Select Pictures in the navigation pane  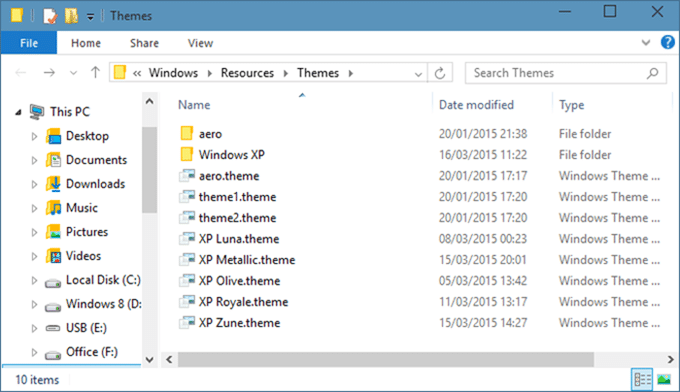(87, 232)
